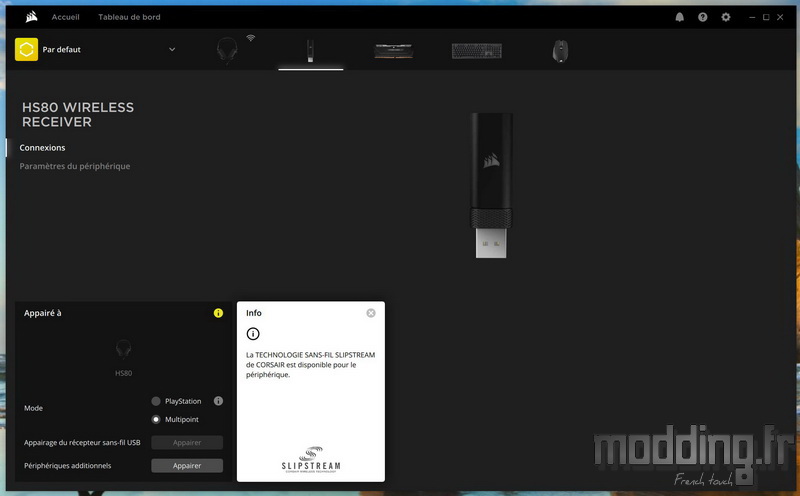The height and width of the screenshot is (496, 800).
Task: Click the Mode label
Action: (x=33, y=408)
